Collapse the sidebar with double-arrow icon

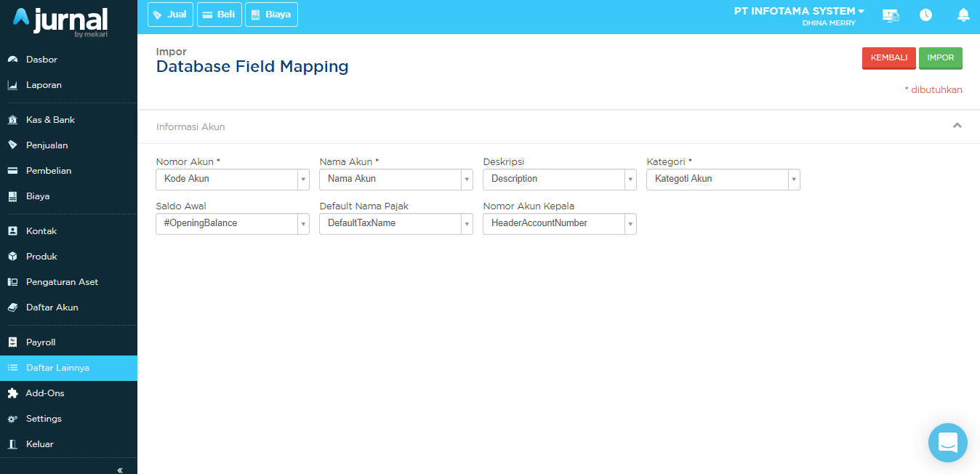click(x=120, y=470)
